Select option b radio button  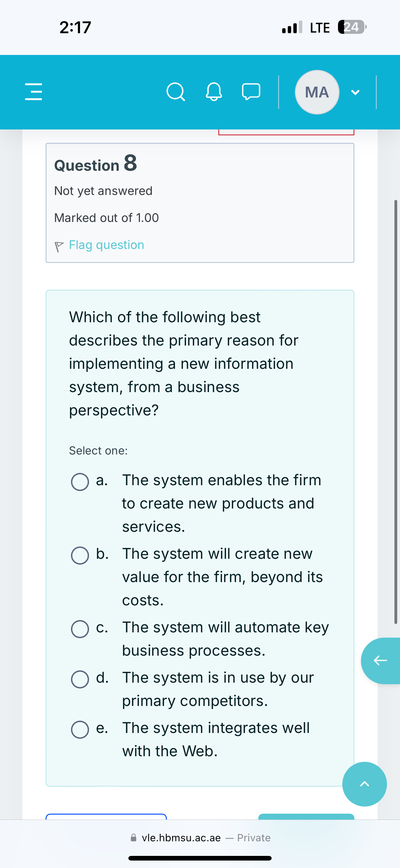pyautogui.click(x=80, y=555)
